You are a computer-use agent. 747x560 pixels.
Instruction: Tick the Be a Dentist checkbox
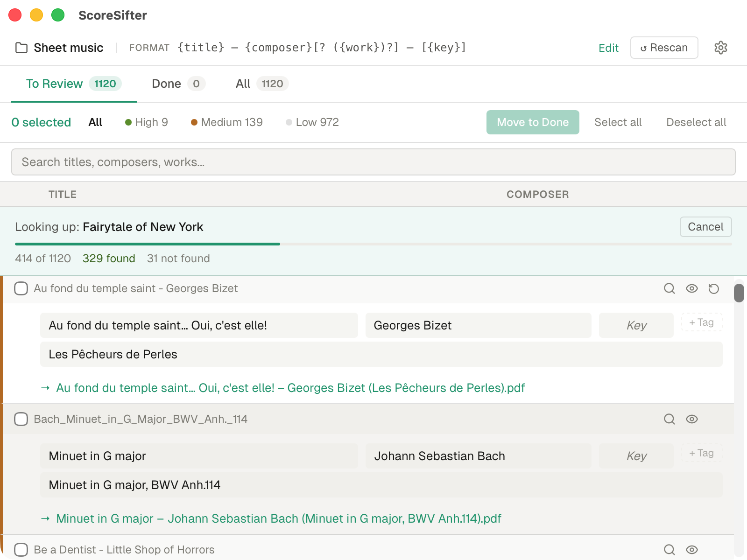(21, 550)
